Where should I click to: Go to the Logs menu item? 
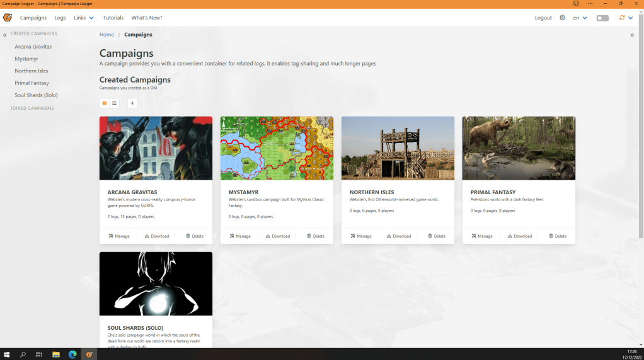click(x=60, y=18)
